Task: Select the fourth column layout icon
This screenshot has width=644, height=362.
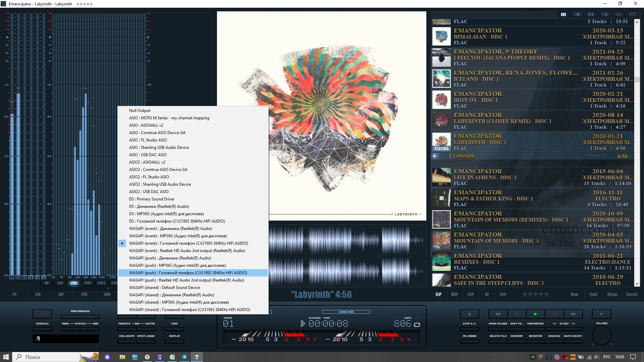Action: (605, 14)
